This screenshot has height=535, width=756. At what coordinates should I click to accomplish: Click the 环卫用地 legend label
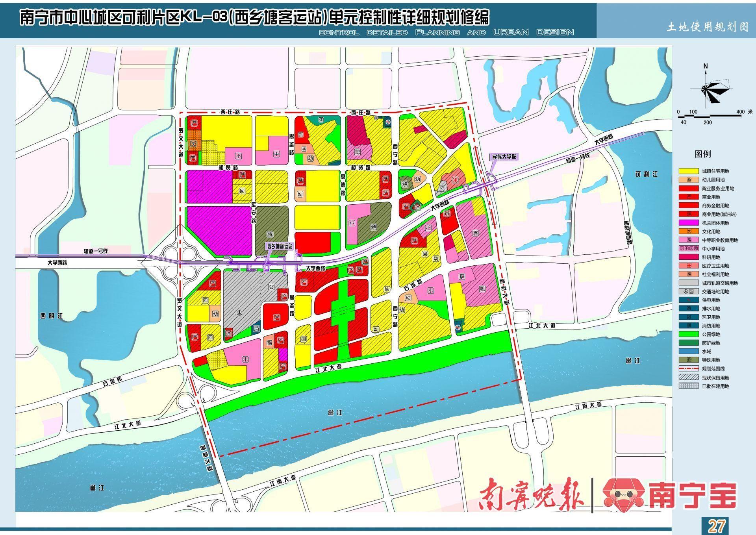coord(711,317)
